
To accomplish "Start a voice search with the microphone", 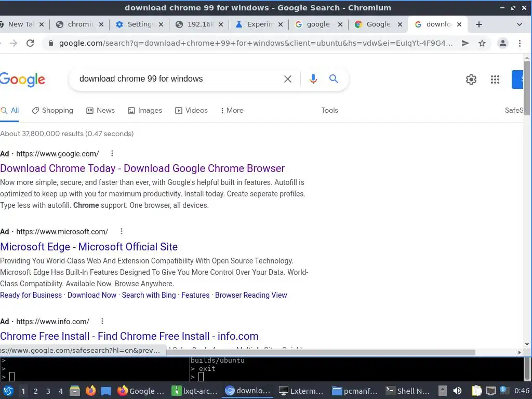I will [313, 79].
